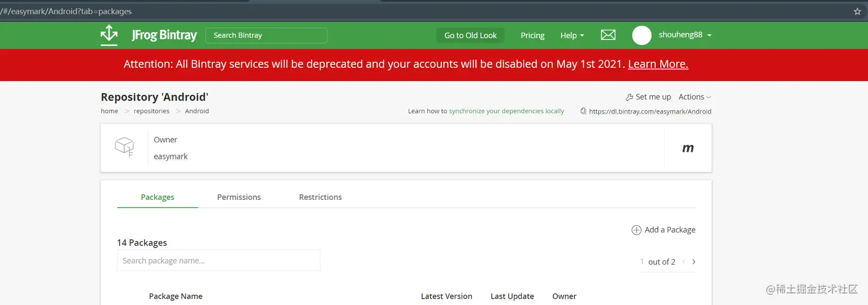Sort by Package Name column header
The width and height of the screenshot is (868, 305).
click(x=176, y=296)
